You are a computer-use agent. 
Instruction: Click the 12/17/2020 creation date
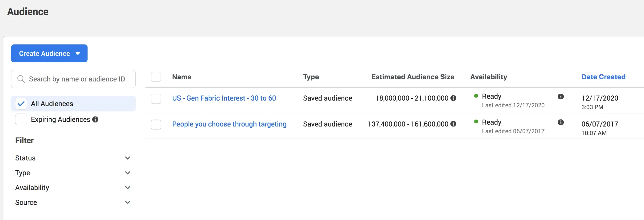pyautogui.click(x=600, y=98)
